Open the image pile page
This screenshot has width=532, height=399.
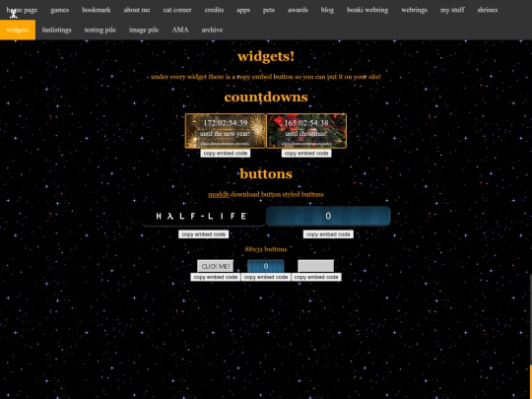pos(144,30)
